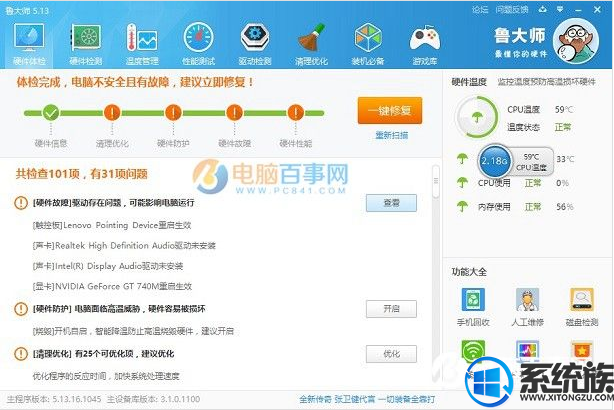Select the 清理优化 broom cleanup tab
614x410 pixels.
coord(311,44)
